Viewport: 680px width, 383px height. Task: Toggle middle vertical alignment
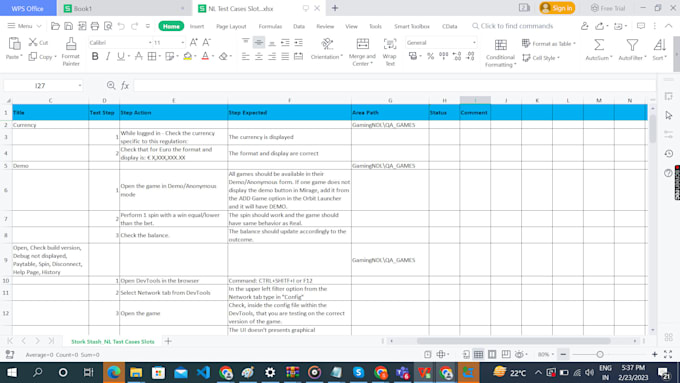tap(259, 43)
